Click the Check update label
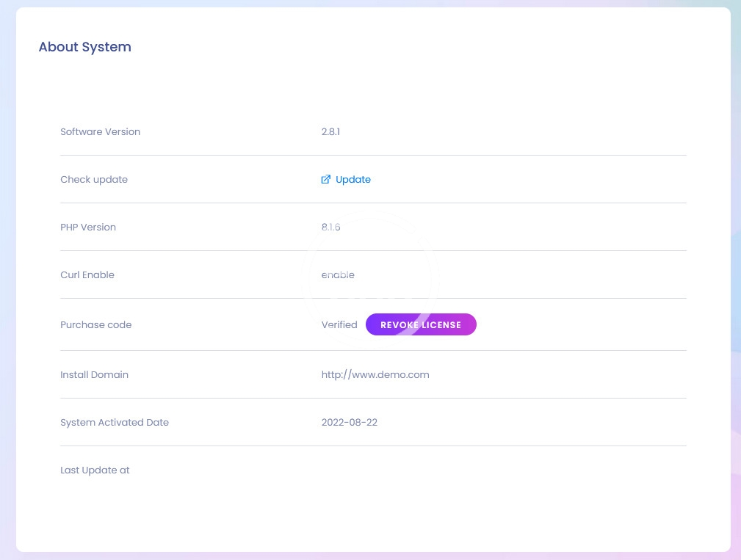This screenshot has height=560, width=741. point(94,180)
